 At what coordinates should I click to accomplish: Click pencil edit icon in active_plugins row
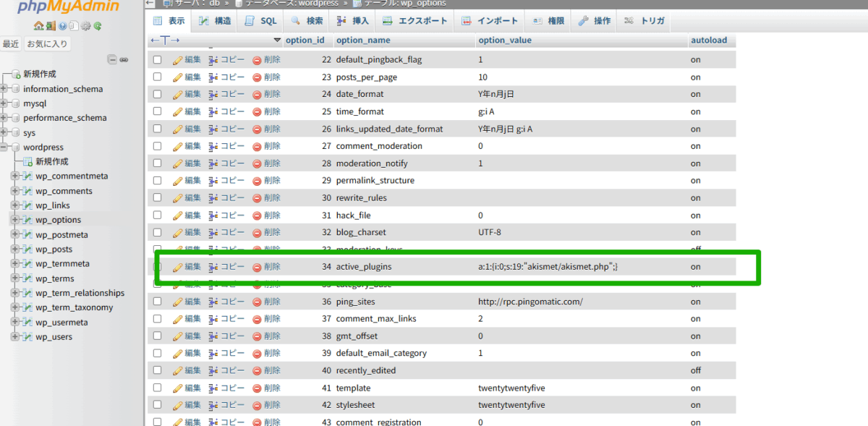177,267
